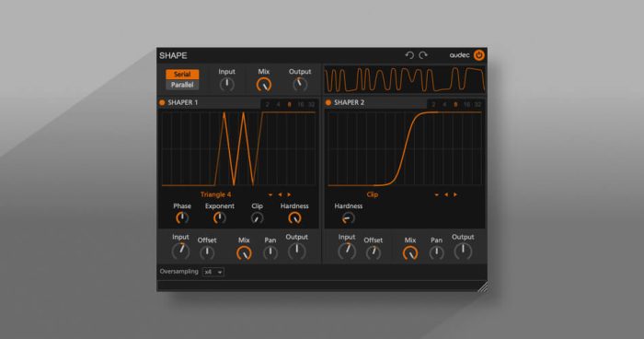
Task: Click the Oversampling label
Action: pos(178,272)
